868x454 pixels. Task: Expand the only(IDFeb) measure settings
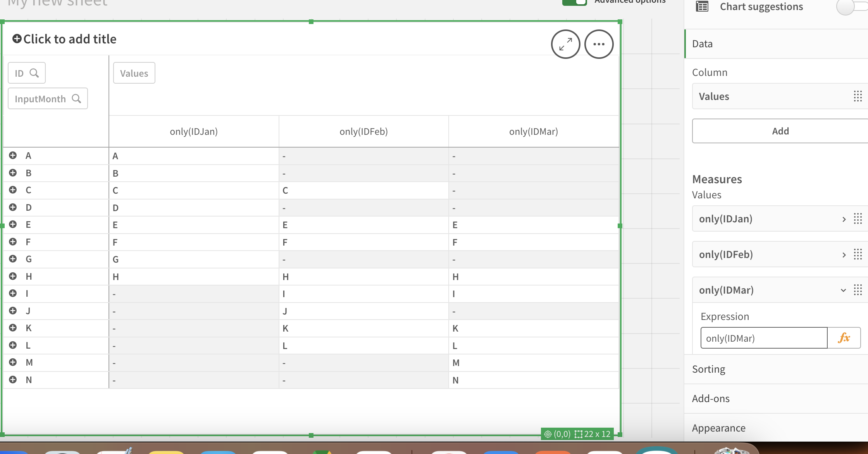(844, 255)
